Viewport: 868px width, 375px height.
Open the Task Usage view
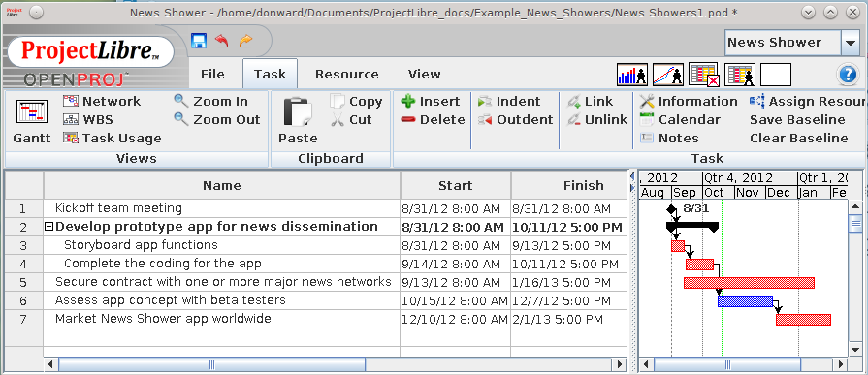113,139
